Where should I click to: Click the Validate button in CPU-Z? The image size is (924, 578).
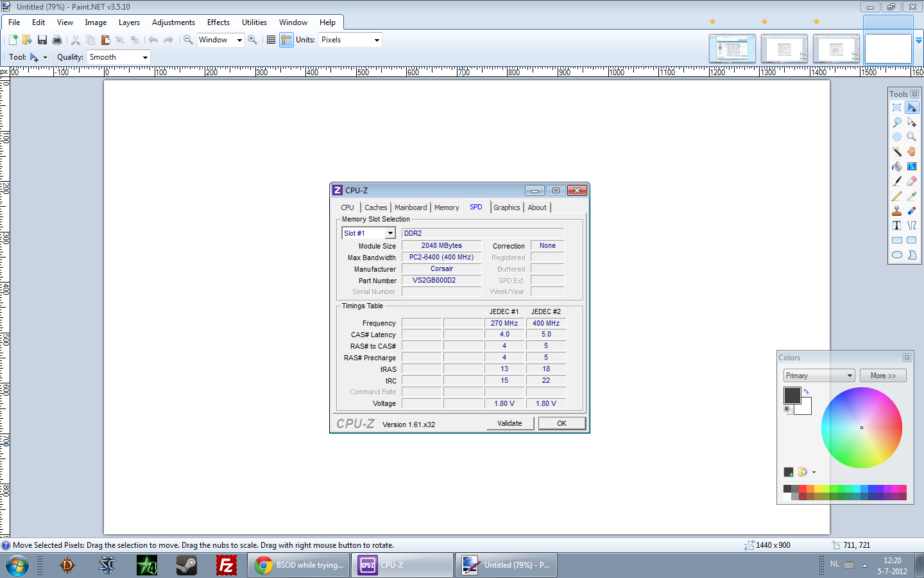(510, 423)
